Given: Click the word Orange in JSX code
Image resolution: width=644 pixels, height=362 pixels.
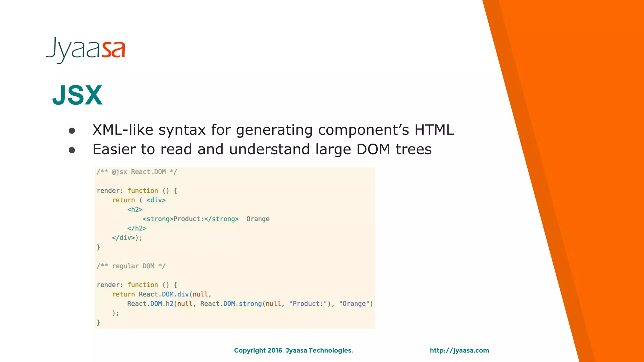Looking at the screenshot, I should [258, 219].
